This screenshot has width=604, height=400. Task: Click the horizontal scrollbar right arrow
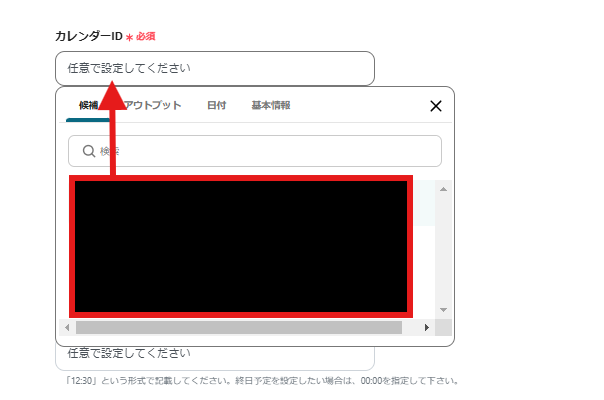point(427,328)
